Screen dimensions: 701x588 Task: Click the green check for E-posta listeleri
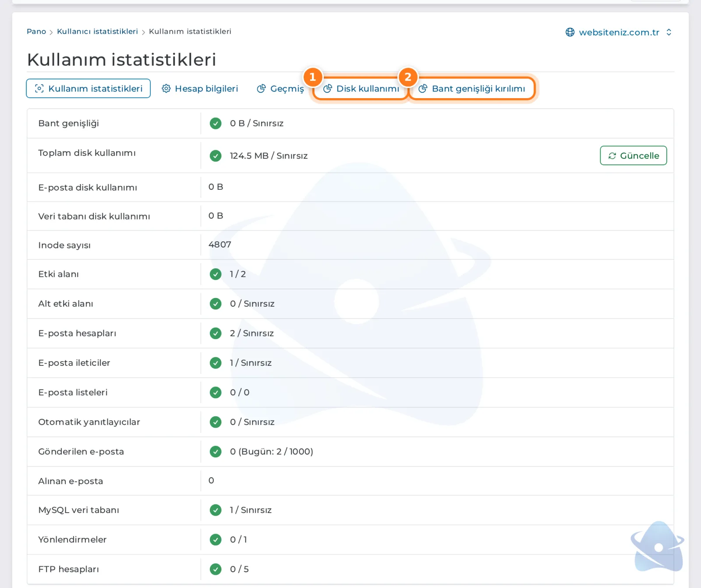(216, 393)
